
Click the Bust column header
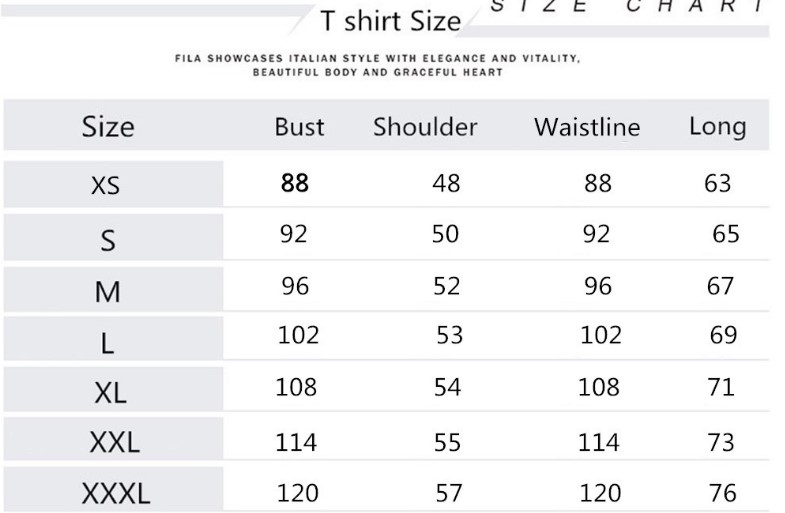tap(299, 127)
